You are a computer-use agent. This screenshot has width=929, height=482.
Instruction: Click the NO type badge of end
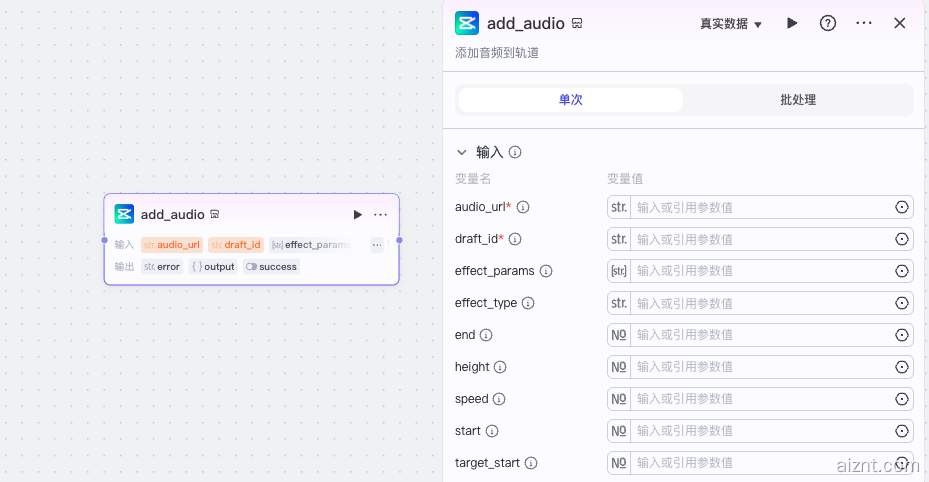point(619,335)
